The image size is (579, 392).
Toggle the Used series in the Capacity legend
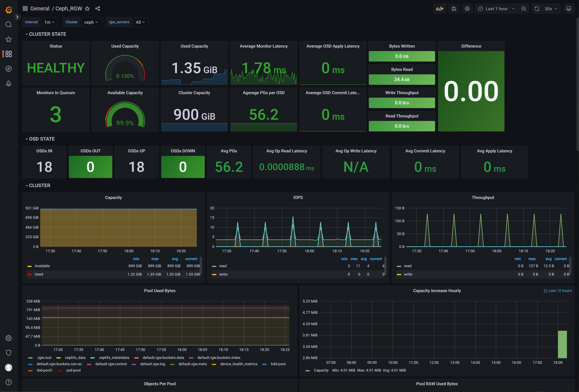39,274
